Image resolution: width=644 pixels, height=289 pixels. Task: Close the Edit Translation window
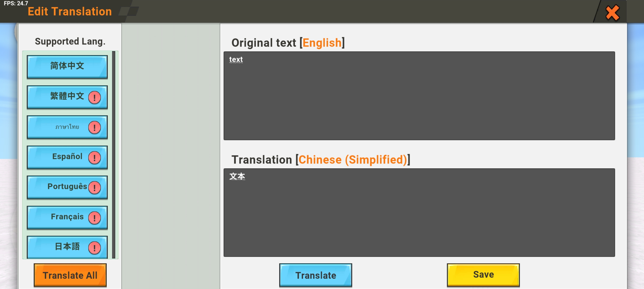pyautogui.click(x=612, y=13)
